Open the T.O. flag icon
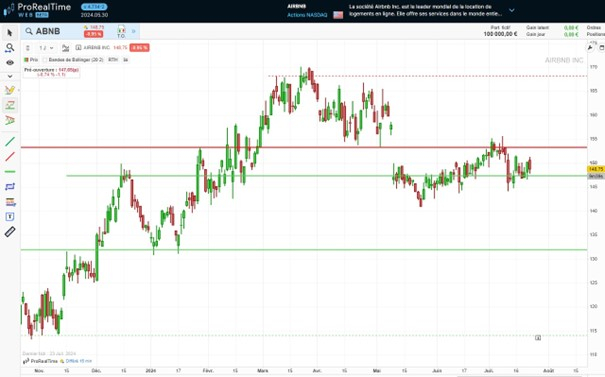Image resolution: width=605 pixels, height=377 pixels. point(121,31)
